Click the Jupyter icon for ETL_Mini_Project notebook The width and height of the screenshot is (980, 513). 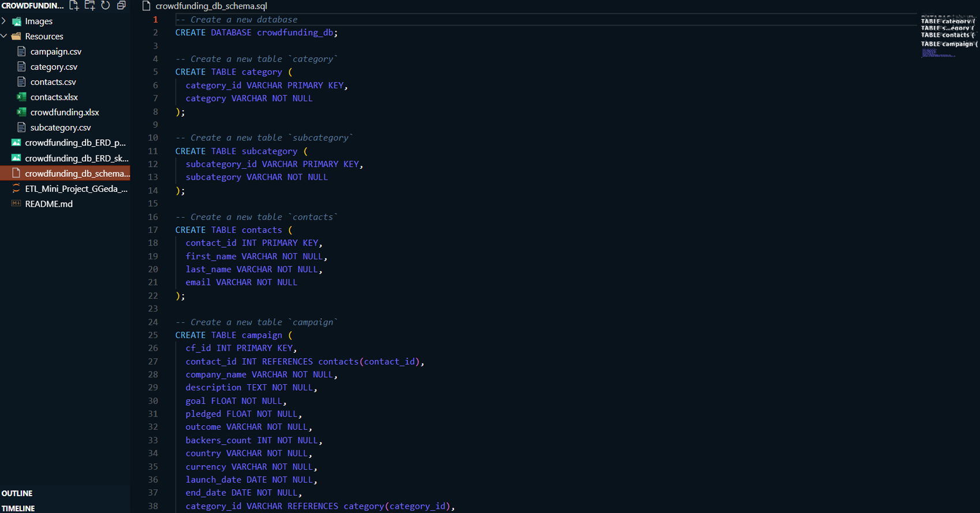coord(16,188)
